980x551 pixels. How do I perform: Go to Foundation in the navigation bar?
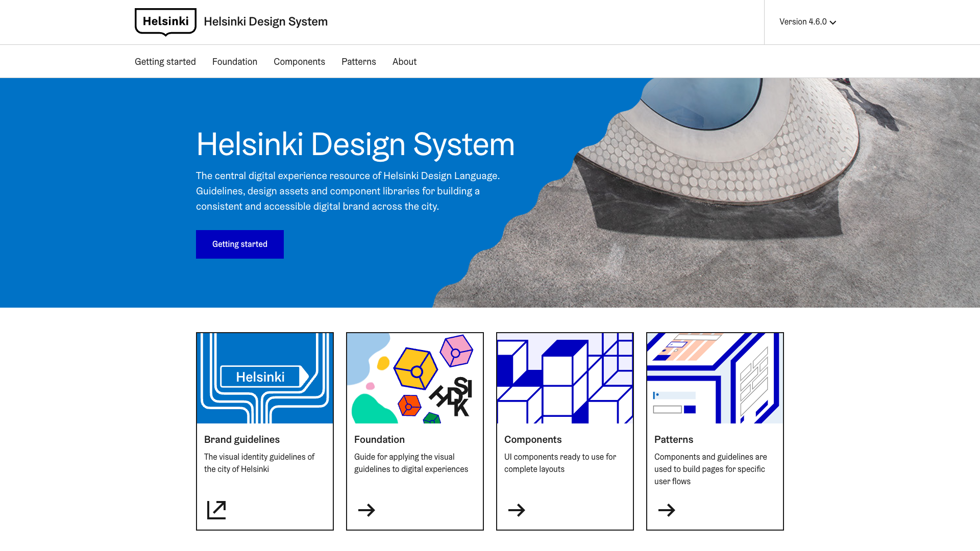click(x=235, y=62)
